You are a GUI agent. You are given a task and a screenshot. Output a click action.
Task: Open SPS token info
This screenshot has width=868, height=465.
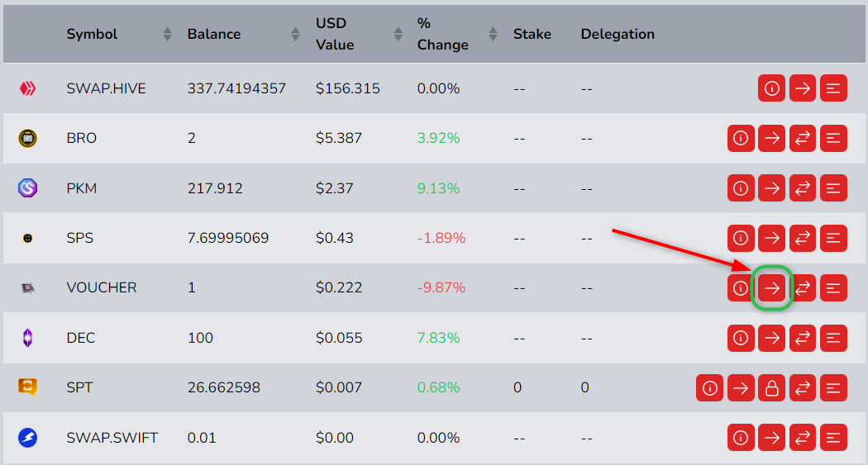pyautogui.click(x=741, y=239)
